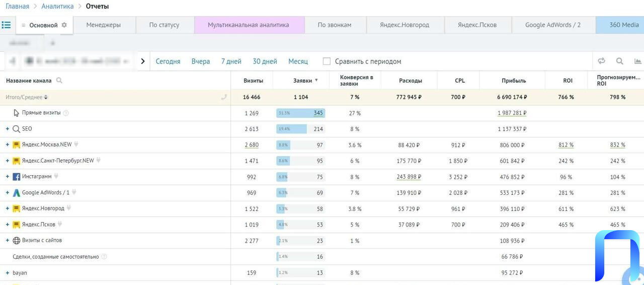Expand the Яндекс.Санкт-Петербург.NEW row
The width and height of the screenshot is (644, 285).
click(x=8, y=161)
